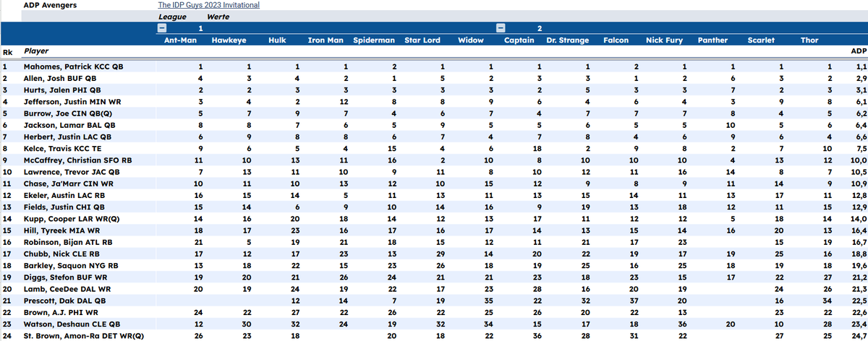This screenshot has width=868, height=341.
Task: Select the Star Lord column header
Action: tap(423, 40)
